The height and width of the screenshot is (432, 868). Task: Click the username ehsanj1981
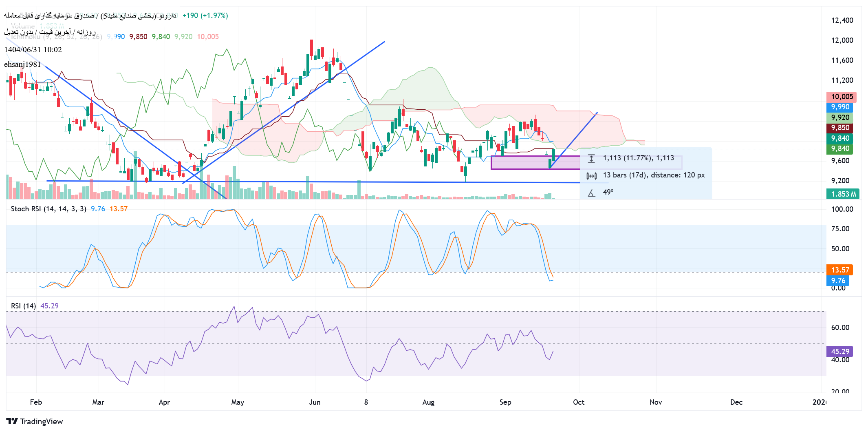[x=22, y=64]
